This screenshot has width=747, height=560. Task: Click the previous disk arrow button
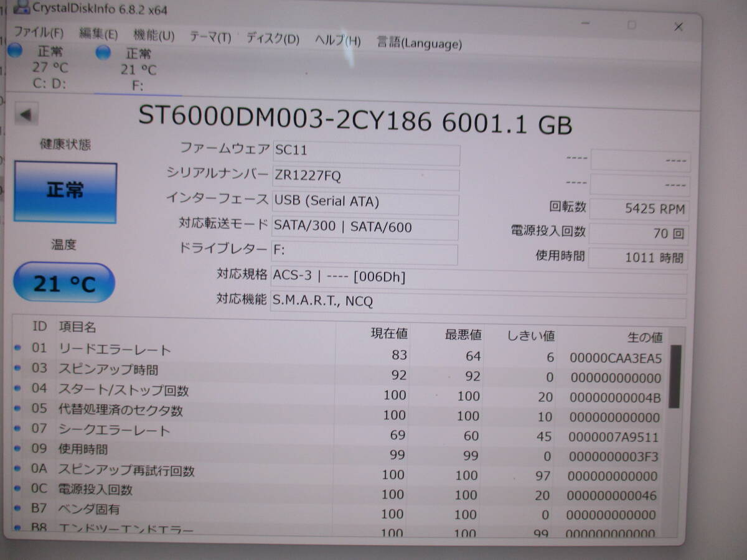coord(26,114)
